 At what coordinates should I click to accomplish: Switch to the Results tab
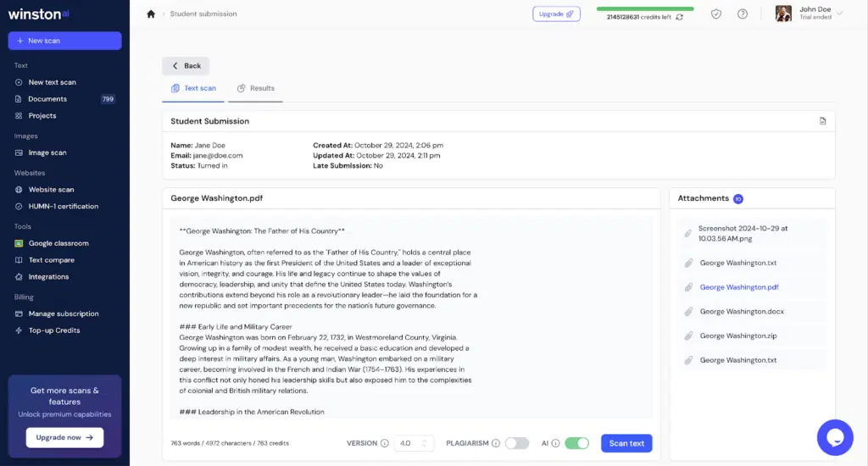point(256,88)
